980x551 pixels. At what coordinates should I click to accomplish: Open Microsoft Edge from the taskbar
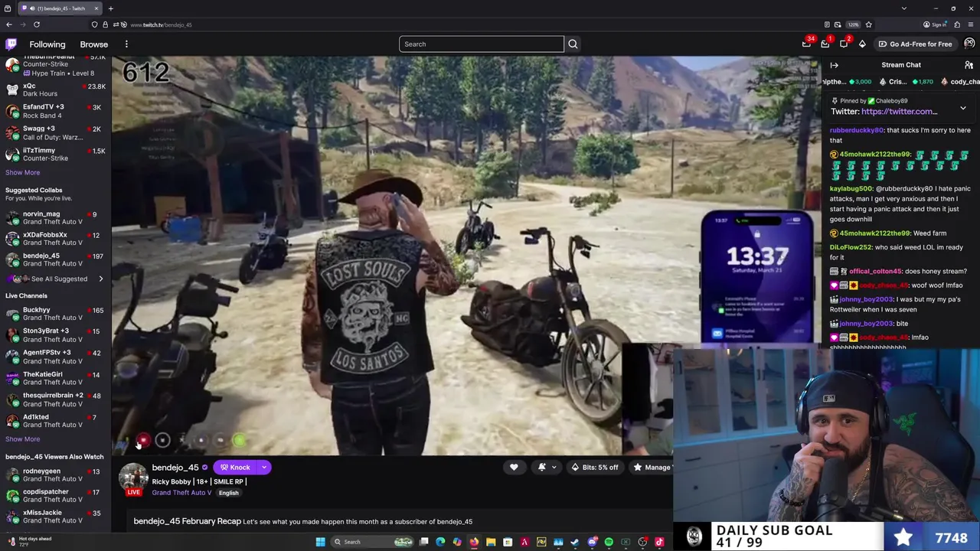click(x=440, y=542)
